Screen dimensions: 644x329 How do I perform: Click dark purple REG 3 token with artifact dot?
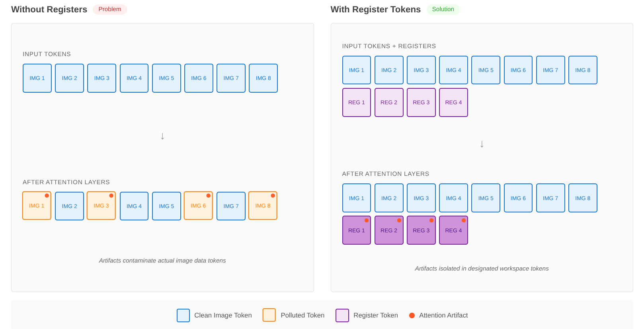421,230
